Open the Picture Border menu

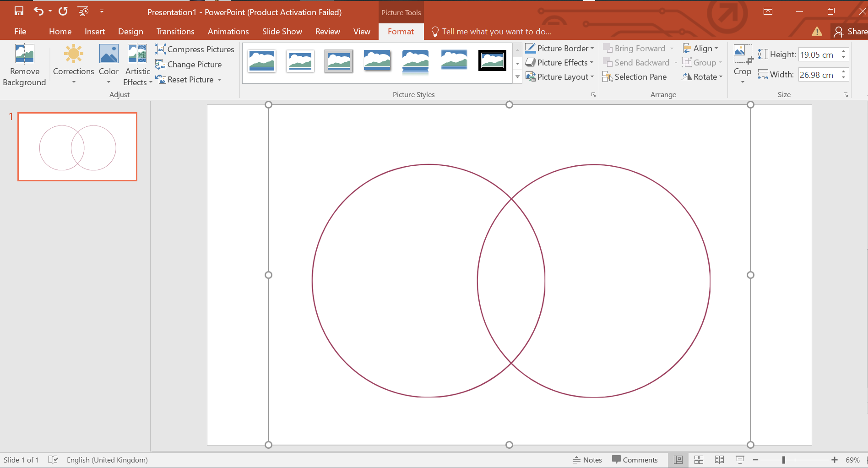pos(559,49)
